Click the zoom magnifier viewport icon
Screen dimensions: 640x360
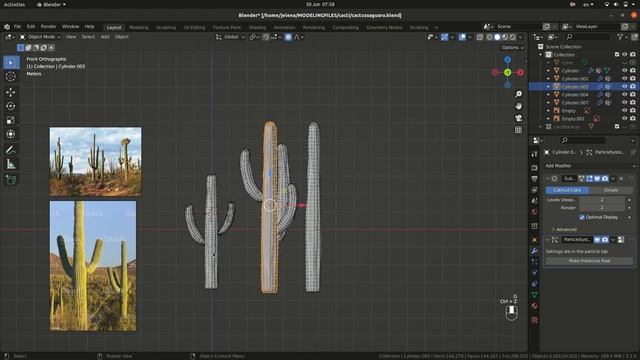pyautogui.click(x=518, y=94)
